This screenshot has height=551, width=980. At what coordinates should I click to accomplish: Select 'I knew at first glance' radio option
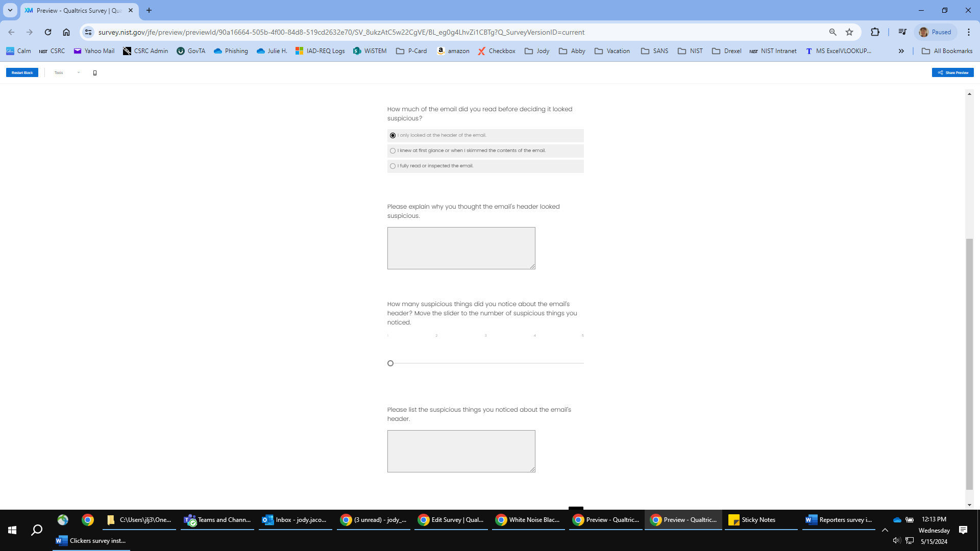coord(393,151)
